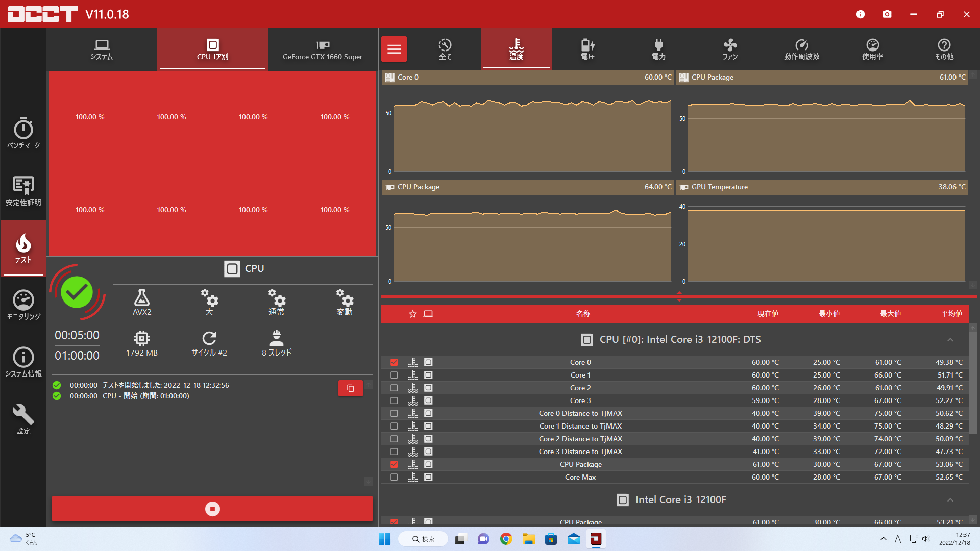Switch to the GeForce GTX 1660 Super tab
Image resolution: width=980 pixels, height=551 pixels.
coord(323,49)
